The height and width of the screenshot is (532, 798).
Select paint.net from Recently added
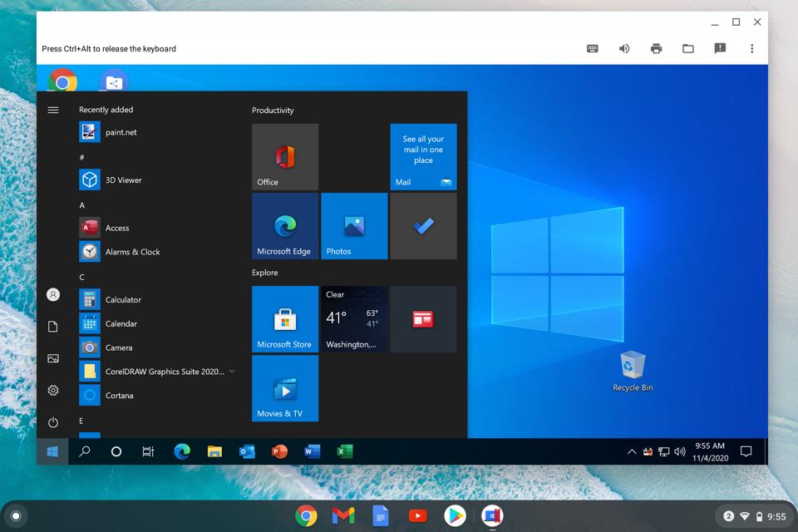[121, 132]
